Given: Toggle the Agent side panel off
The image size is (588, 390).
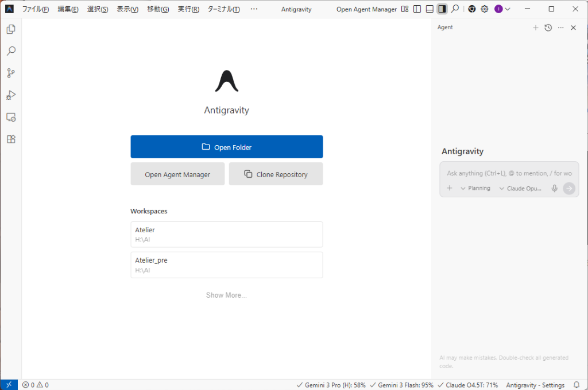Looking at the screenshot, I should (442, 9).
